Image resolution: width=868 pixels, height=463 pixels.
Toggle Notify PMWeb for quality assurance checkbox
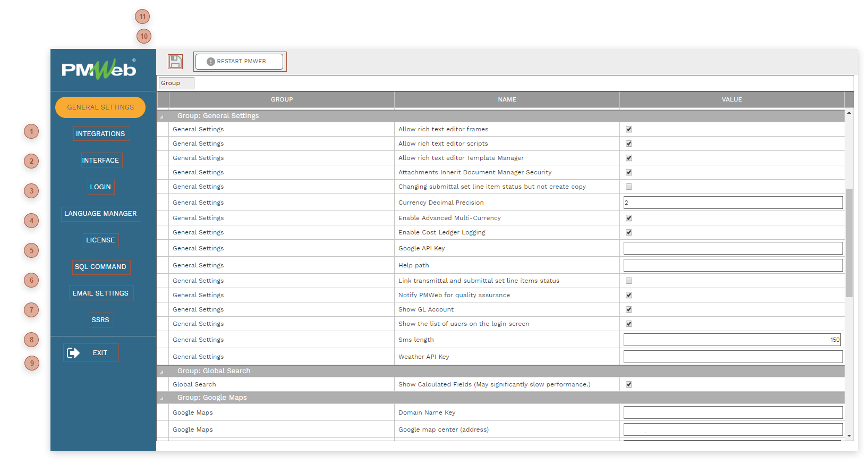pyautogui.click(x=629, y=295)
